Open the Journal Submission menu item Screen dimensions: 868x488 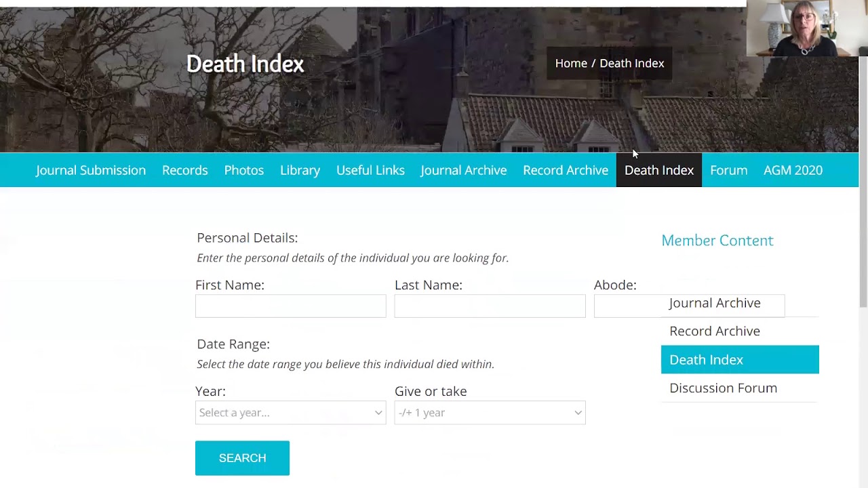coord(91,170)
